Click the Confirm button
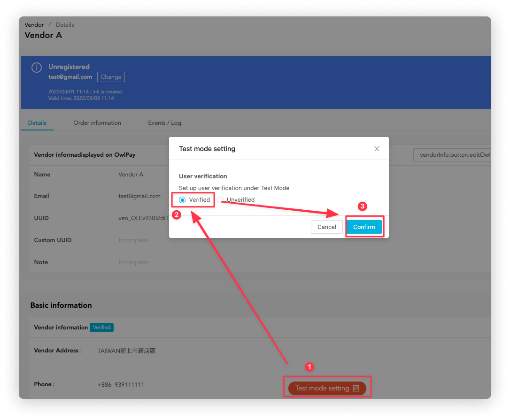This screenshot has width=510, height=420. [364, 227]
